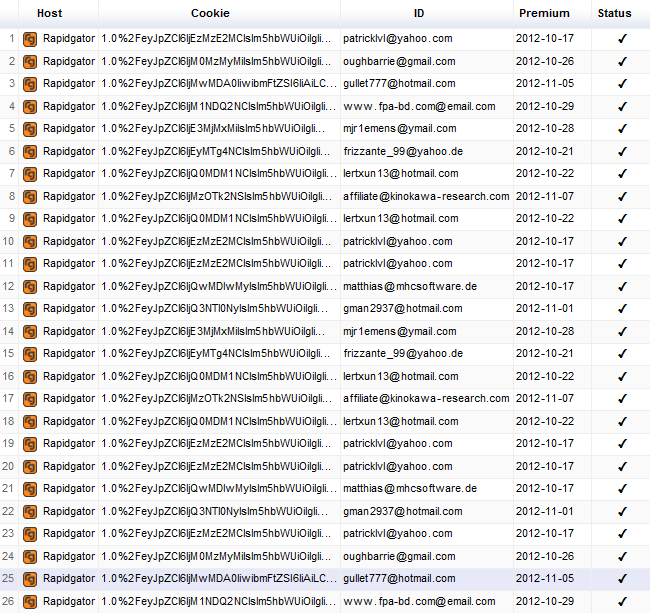
Task: Select affiliate@kinokawa-research.com in row 17
Action: tap(426, 398)
